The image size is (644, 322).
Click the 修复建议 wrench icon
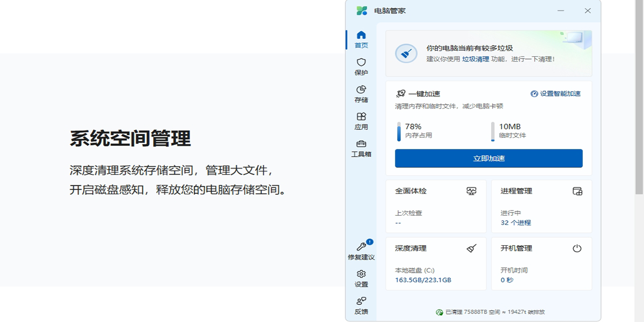pos(361,247)
